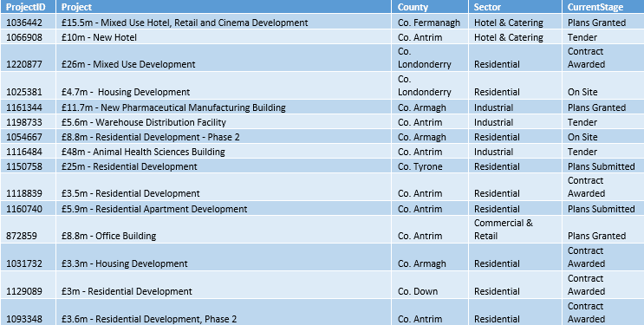Click the Project column header
The height and width of the screenshot is (325, 644).
coord(224,7)
